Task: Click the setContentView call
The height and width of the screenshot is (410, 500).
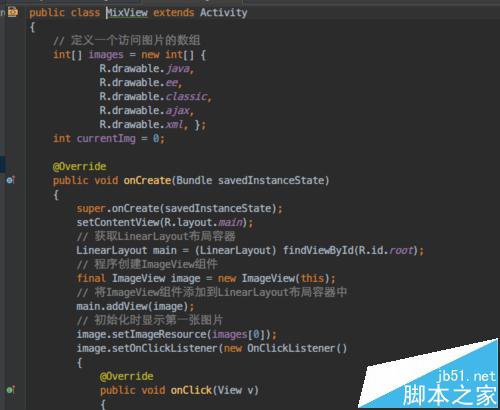Action: 165,222
